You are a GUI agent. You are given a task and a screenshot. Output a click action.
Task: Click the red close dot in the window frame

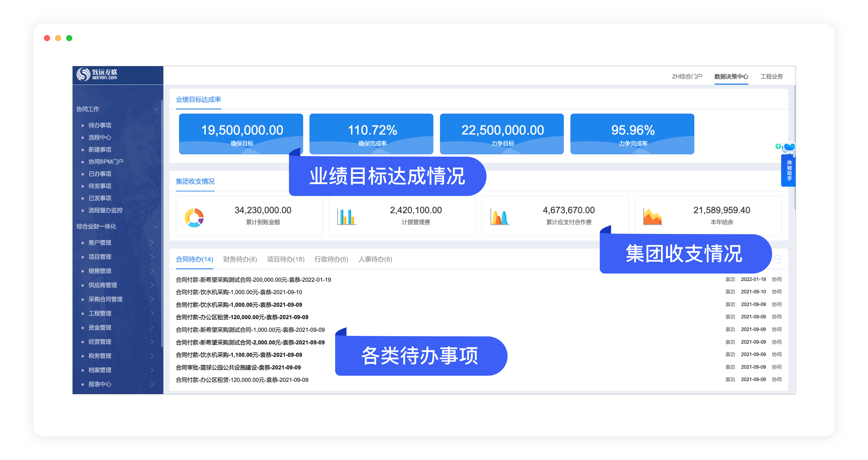47,38
